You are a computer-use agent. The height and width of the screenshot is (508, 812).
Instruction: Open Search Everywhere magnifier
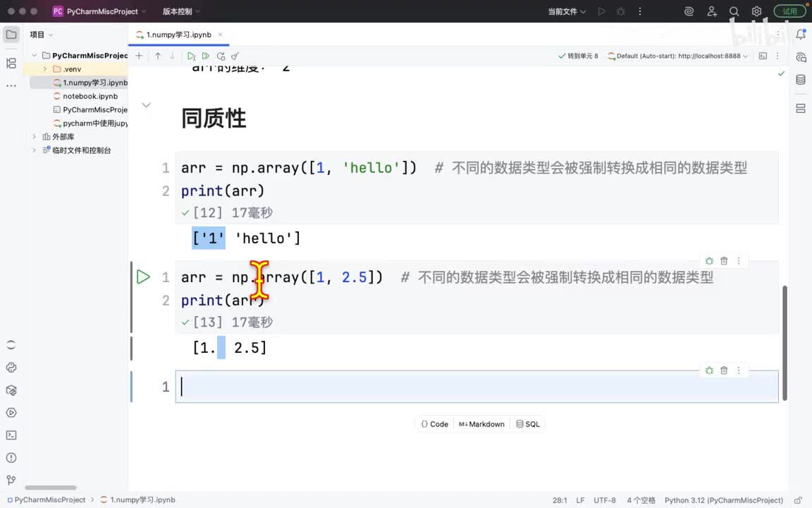click(x=734, y=11)
